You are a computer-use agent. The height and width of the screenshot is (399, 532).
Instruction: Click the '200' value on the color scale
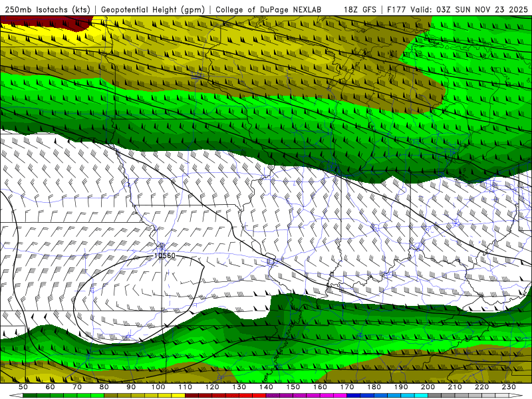point(428,387)
